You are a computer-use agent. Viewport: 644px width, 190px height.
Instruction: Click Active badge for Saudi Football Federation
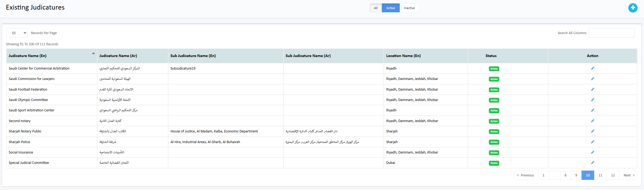click(x=494, y=90)
